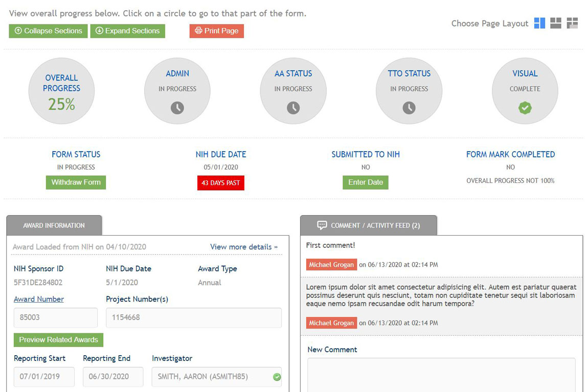Click the Overall Progress 25% circle

pyautogui.click(x=61, y=91)
